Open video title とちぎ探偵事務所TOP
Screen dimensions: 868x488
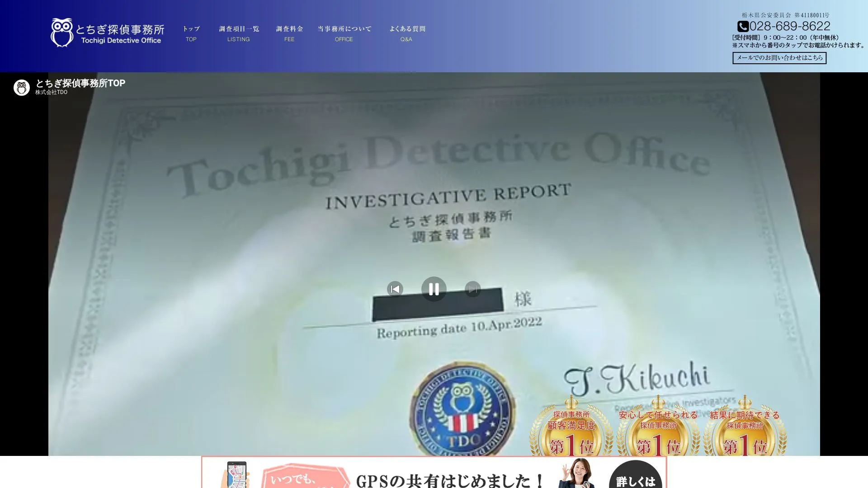pyautogui.click(x=80, y=83)
